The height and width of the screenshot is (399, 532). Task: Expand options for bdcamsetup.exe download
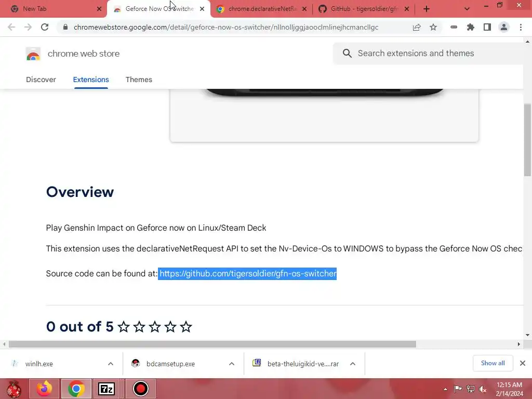232,364
